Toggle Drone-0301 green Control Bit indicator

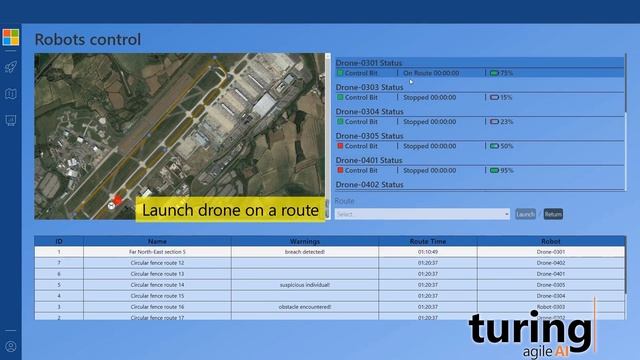[x=340, y=73]
